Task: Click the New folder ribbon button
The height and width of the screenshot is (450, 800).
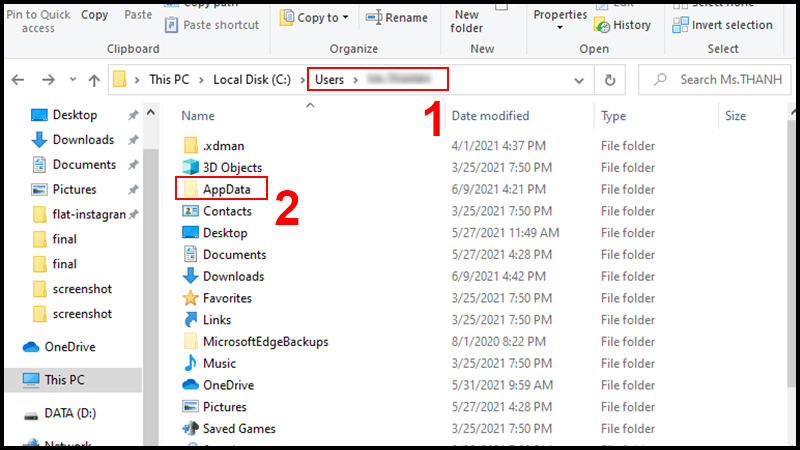Action: coord(466,21)
